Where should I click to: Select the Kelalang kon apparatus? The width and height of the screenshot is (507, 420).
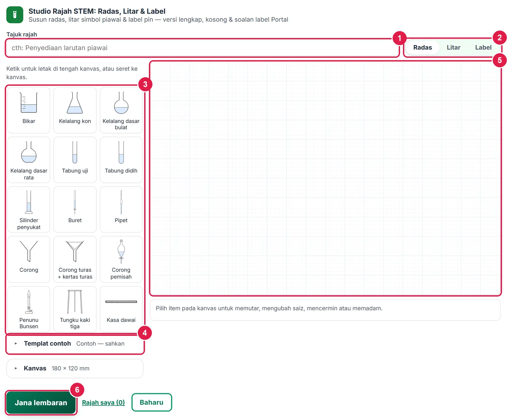pyautogui.click(x=75, y=110)
